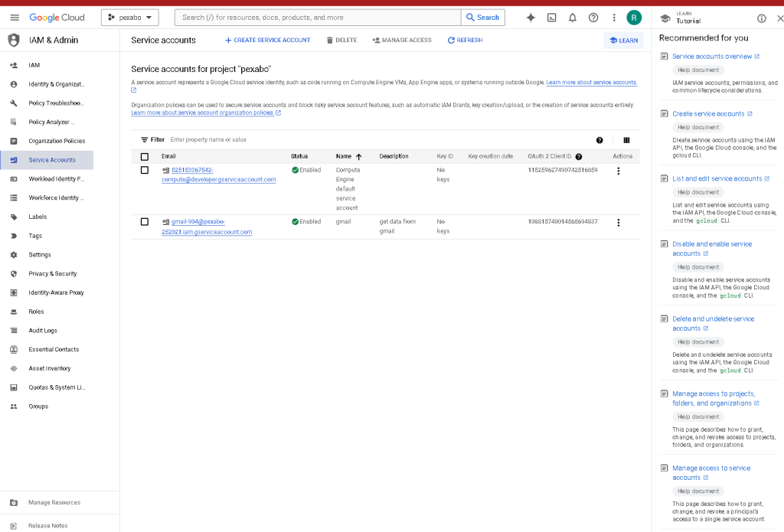The width and height of the screenshot is (784, 532).
Task: Click the Privacy & Security shield icon
Action: click(x=14, y=274)
